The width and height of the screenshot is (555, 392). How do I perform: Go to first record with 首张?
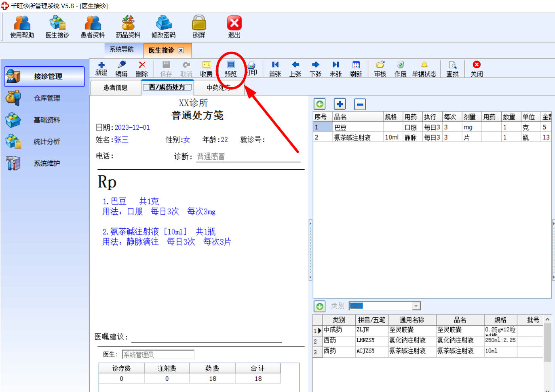(x=275, y=69)
